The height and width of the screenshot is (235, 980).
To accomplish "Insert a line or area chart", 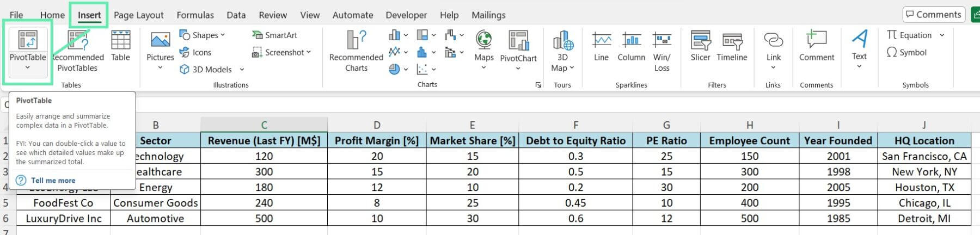I will click(398, 52).
